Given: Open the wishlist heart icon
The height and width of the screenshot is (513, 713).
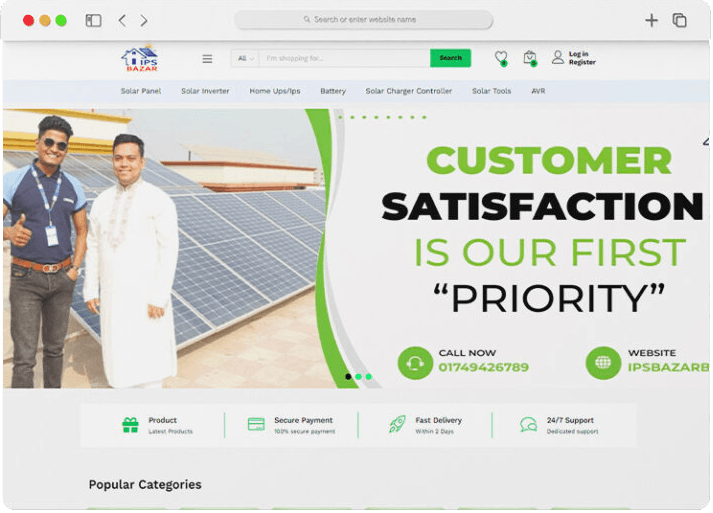Looking at the screenshot, I should [x=501, y=58].
